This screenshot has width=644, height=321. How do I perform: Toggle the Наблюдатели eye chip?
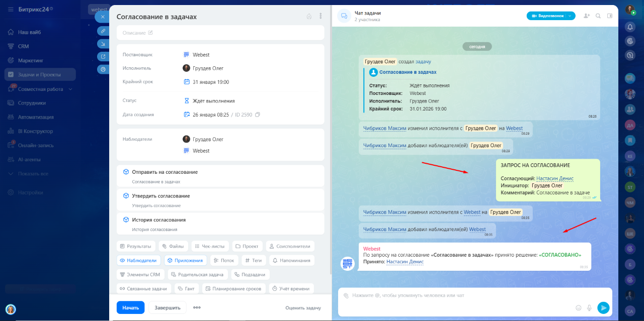coord(139,260)
